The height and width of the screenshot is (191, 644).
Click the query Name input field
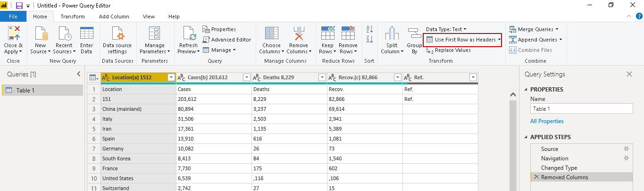[581, 109]
